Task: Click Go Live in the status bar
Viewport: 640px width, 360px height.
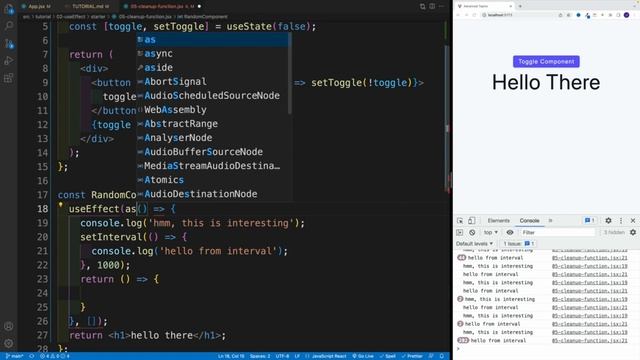Action: coord(363,356)
